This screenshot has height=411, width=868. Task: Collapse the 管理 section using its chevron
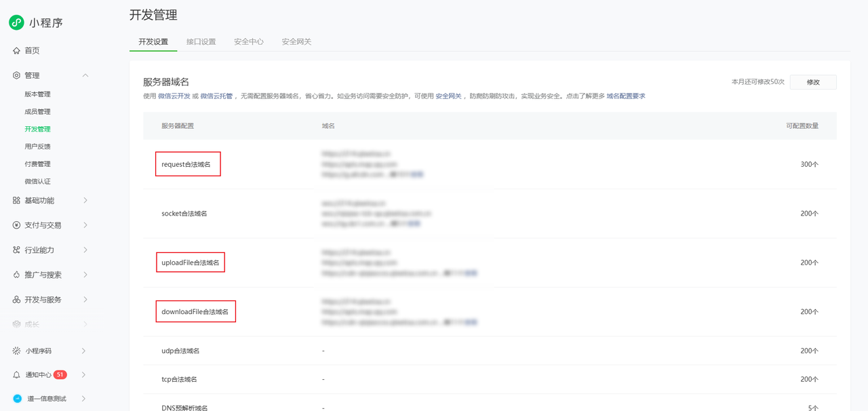coord(85,75)
